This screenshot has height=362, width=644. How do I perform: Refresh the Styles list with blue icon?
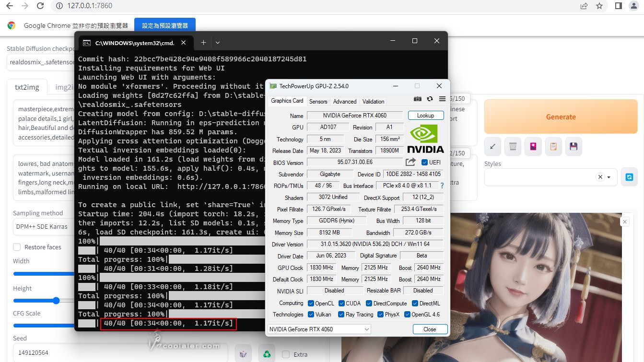point(629,177)
